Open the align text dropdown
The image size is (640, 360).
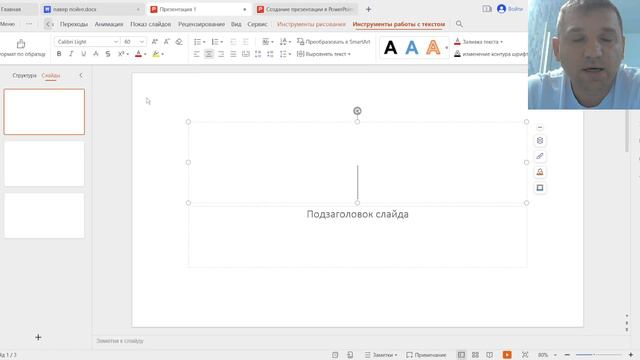324,54
